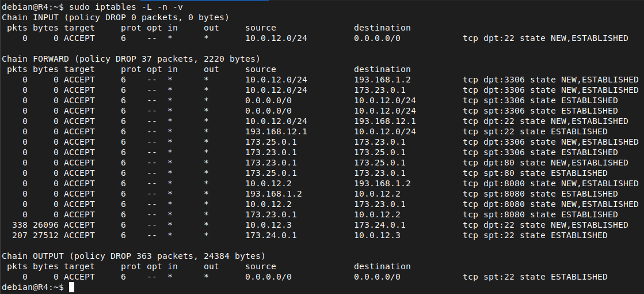Click byte count 27512
Viewport: 644px width, 294px height.
45,235
